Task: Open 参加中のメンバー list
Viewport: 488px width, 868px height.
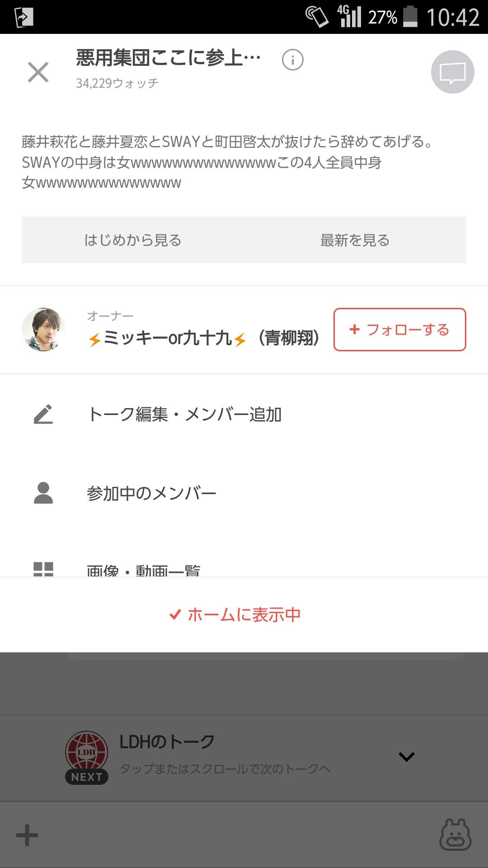Action: 151,493
